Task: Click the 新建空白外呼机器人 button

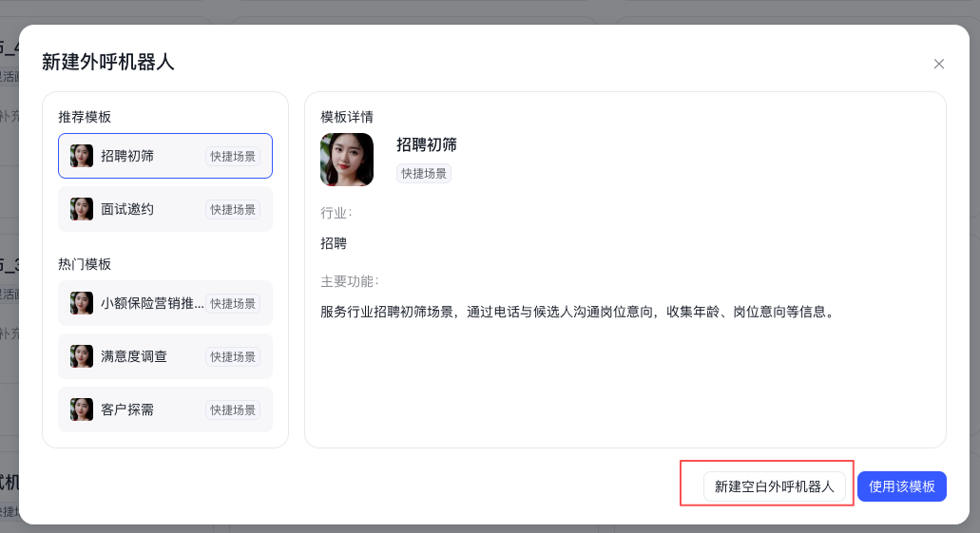Action: click(x=774, y=486)
